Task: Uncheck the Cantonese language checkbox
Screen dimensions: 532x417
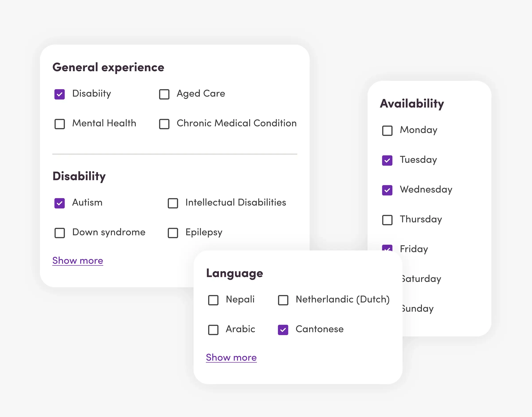Action: click(283, 330)
